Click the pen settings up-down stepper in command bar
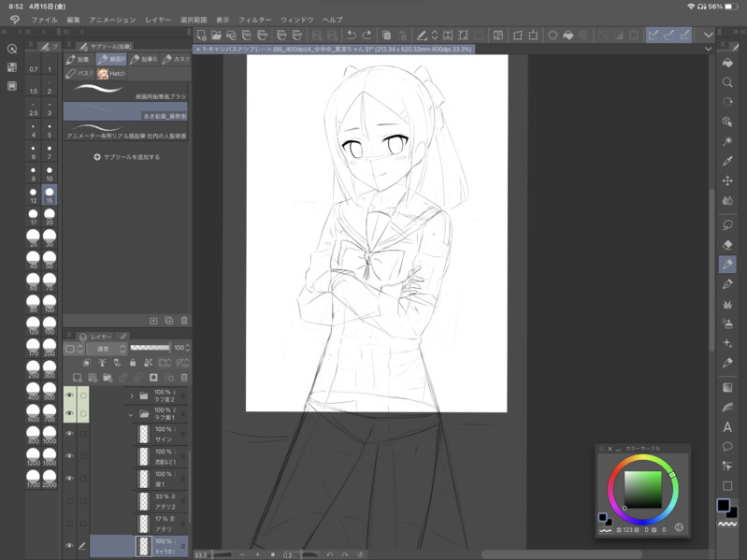Screen dimensions: 747x560 (x=435, y=36)
